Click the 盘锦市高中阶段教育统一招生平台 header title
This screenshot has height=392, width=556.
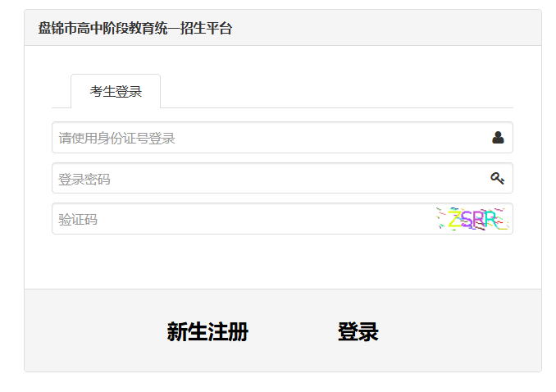(x=135, y=29)
